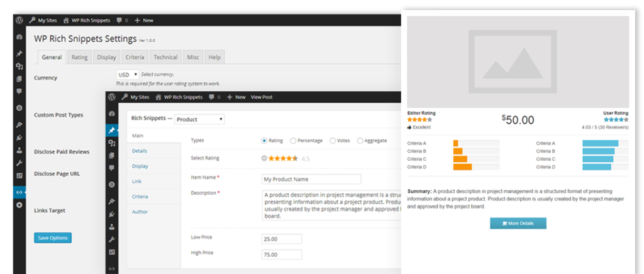Image resolution: width=644 pixels, height=274 pixels.
Task: Select Main tab in Rich Snippets panel
Action: (x=153, y=136)
